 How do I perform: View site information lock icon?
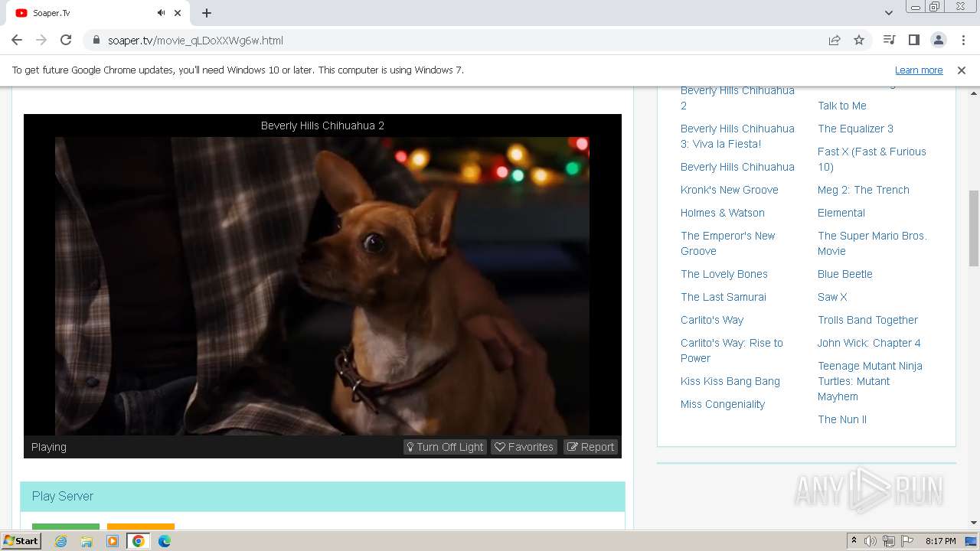(96, 41)
